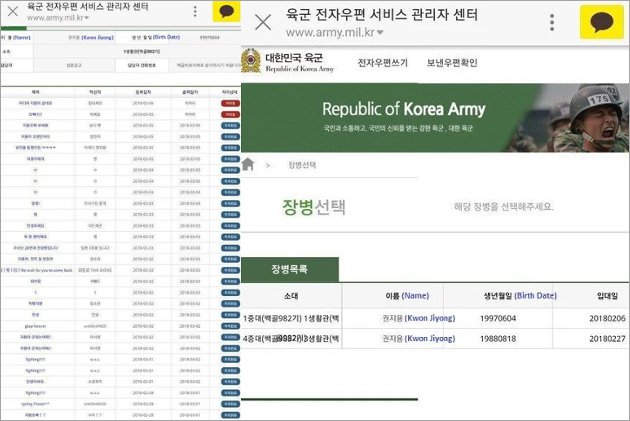Open the 보낸우편확인 menu
The height and width of the screenshot is (421, 630).
(452, 63)
